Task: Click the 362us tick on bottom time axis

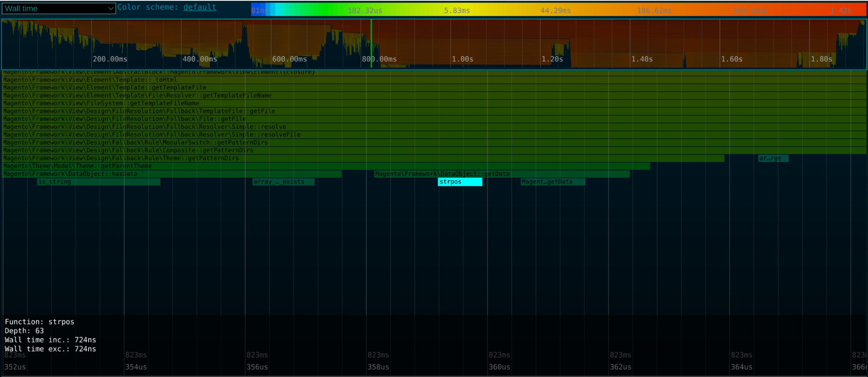Action: [620, 367]
